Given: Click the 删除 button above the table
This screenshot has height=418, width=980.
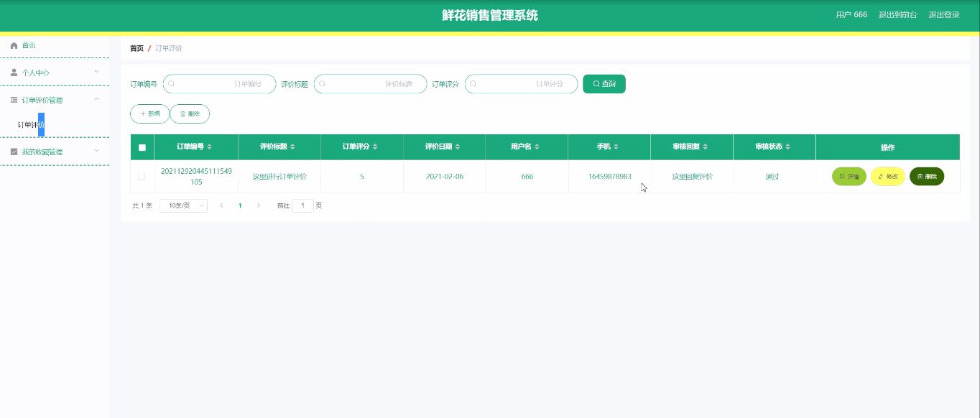Looking at the screenshot, I should 190,113.
